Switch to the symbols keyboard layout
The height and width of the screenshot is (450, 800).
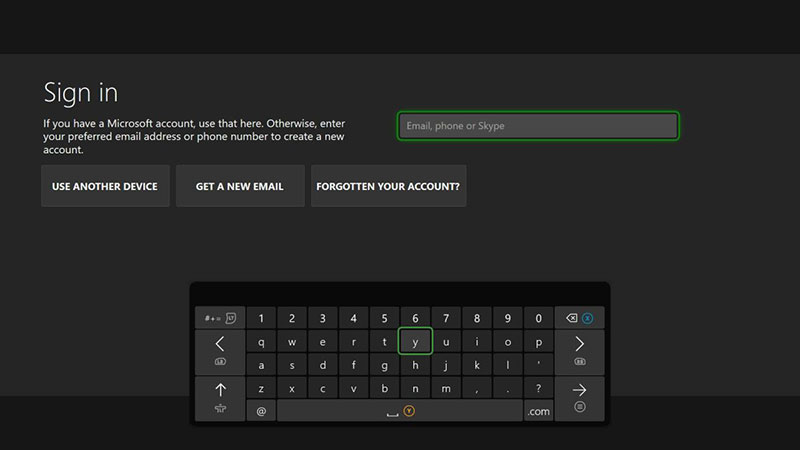(220, 318)
